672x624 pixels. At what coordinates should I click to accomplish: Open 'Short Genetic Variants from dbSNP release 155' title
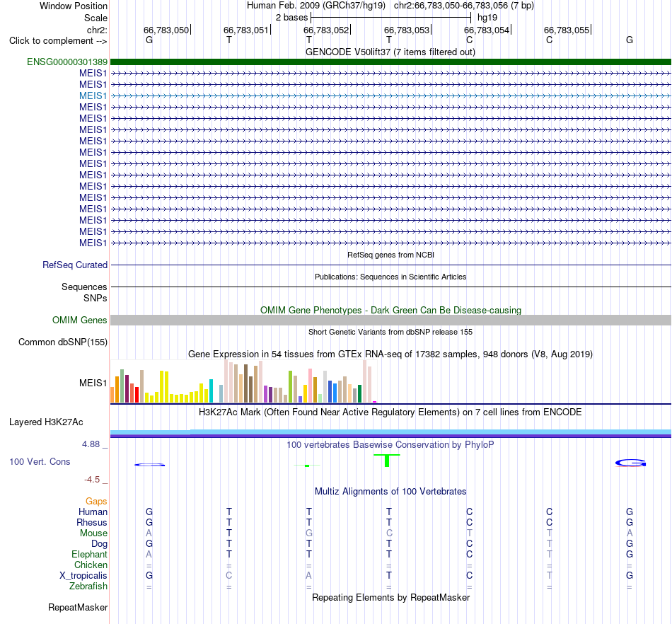point(390,332)
